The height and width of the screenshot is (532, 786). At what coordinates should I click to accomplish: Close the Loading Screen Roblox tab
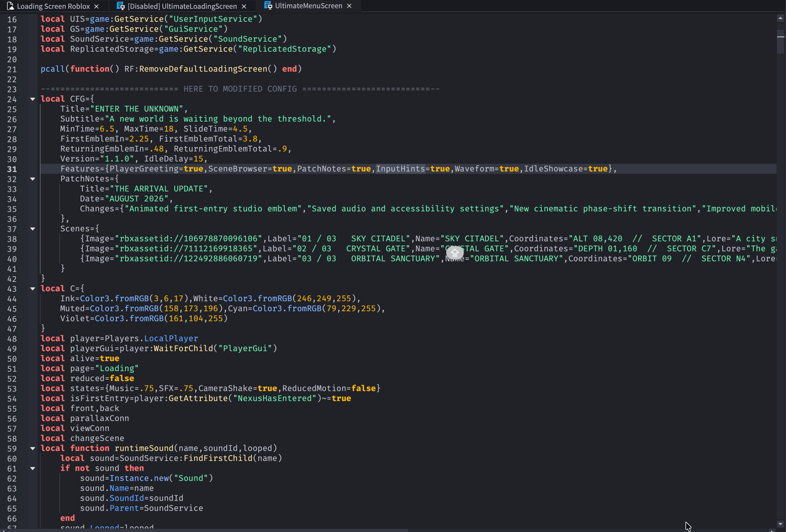pyautogui.click(x=96, y=6)
